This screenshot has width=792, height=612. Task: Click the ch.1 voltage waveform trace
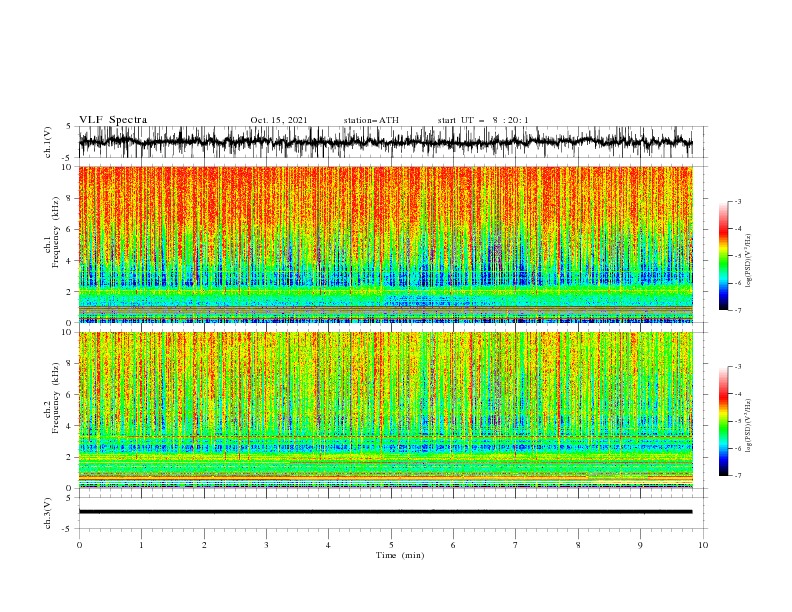pyautogui.click(x=385, y=142)
